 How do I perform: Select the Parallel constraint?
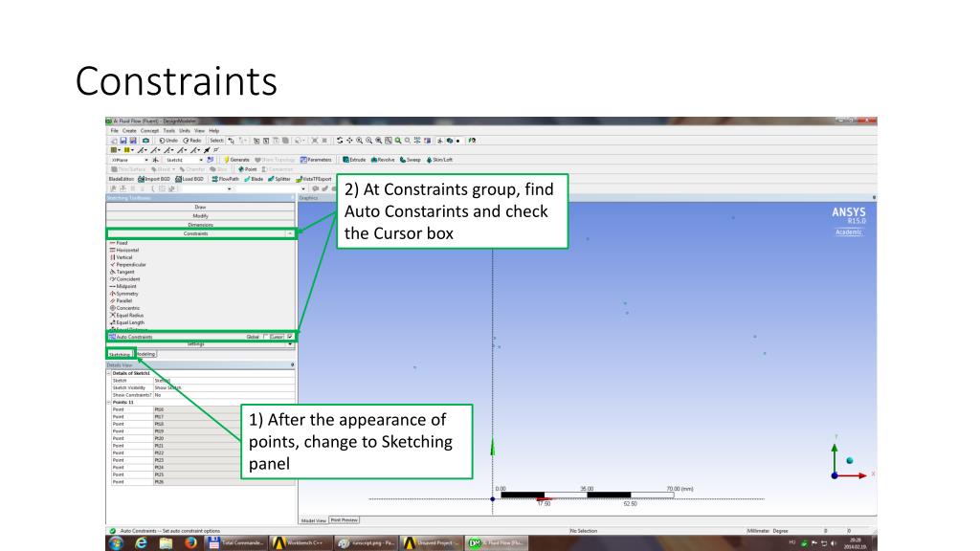coord(122,300)
